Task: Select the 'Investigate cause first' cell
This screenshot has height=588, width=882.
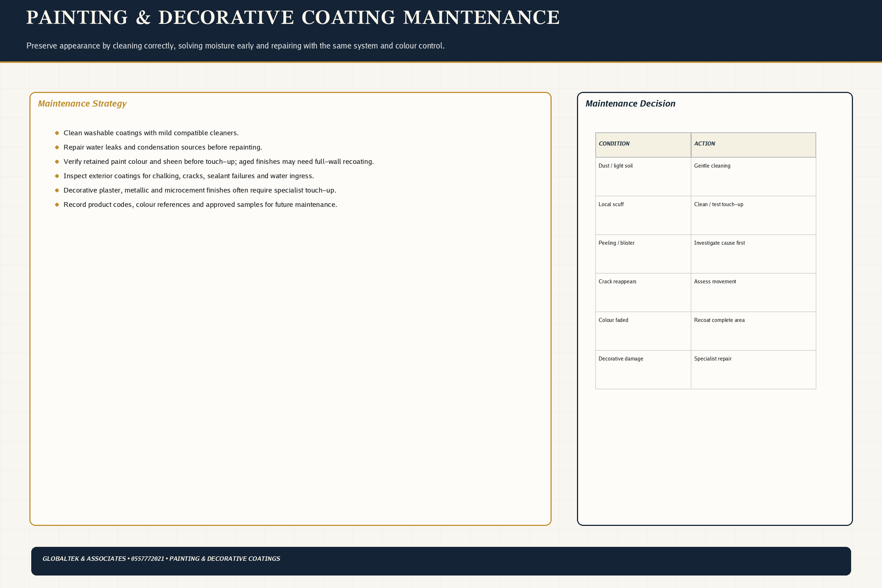Action: (x=753, y=254)
